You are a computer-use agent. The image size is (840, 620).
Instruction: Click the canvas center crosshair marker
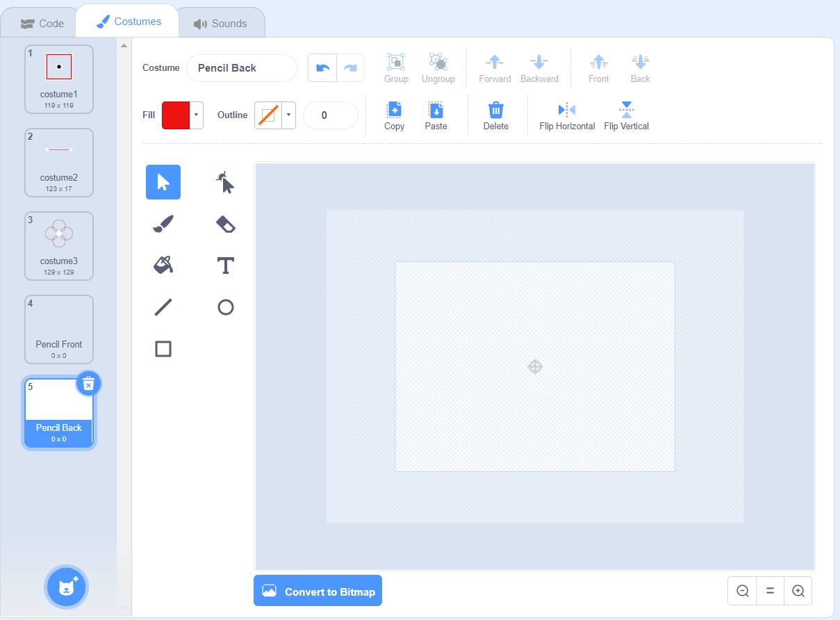[535, 366]
